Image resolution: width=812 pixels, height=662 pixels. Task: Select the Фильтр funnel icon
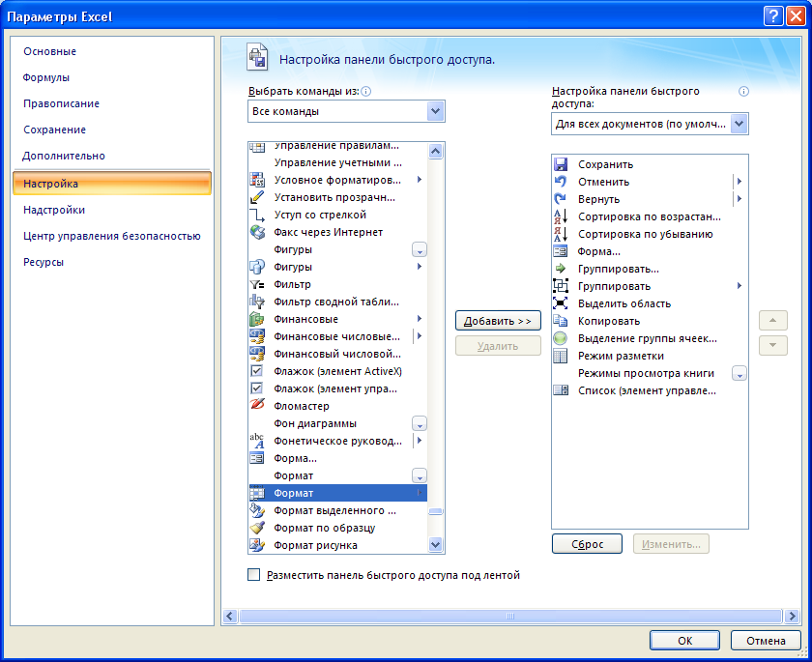[257, 284]
